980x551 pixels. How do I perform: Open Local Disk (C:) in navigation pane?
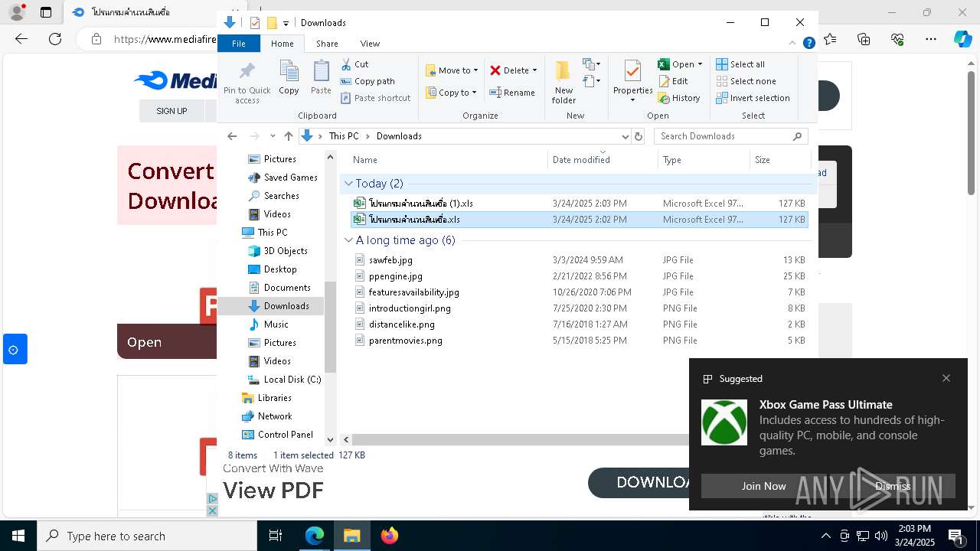point(285,380)
